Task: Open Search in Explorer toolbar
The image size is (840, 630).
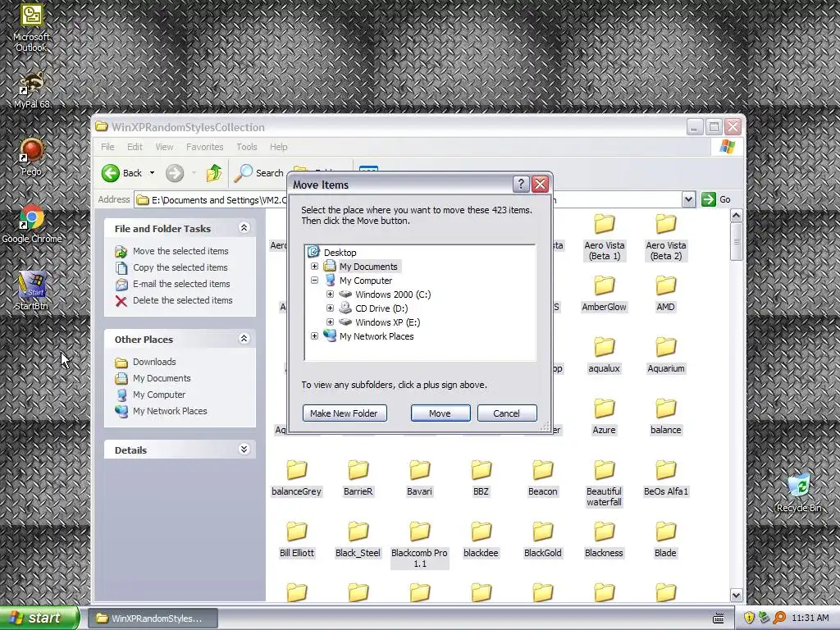Action: 259,173
